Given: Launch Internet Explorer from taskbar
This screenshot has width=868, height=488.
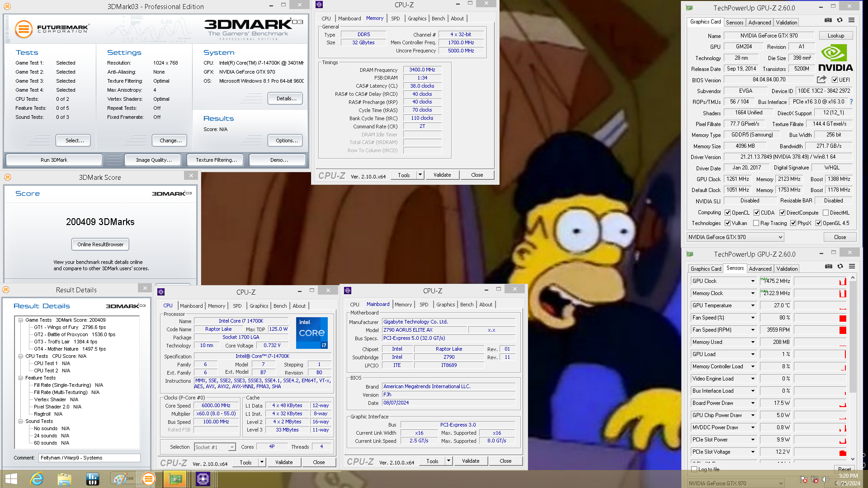Looking at the screenshot, I should [x=37, y=479].
